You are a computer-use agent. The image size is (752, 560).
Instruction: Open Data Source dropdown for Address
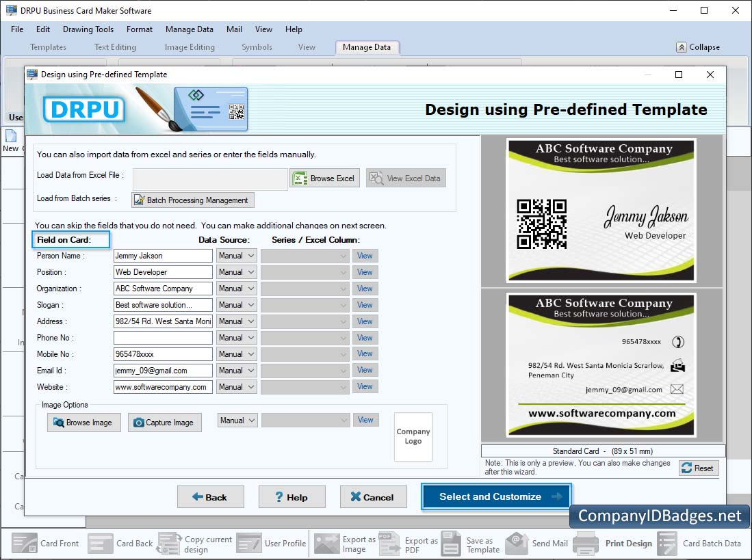pyautogui.click(x=237, y=321)
